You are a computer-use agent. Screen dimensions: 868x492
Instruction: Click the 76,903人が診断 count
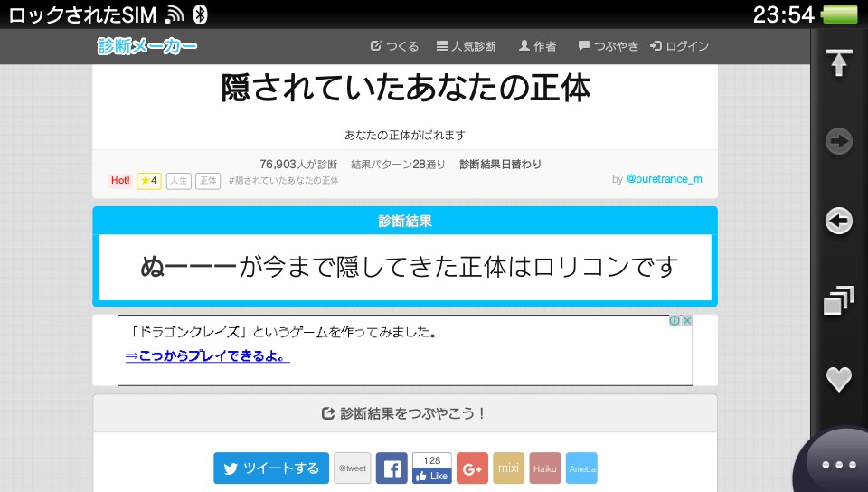coord(298,165)
